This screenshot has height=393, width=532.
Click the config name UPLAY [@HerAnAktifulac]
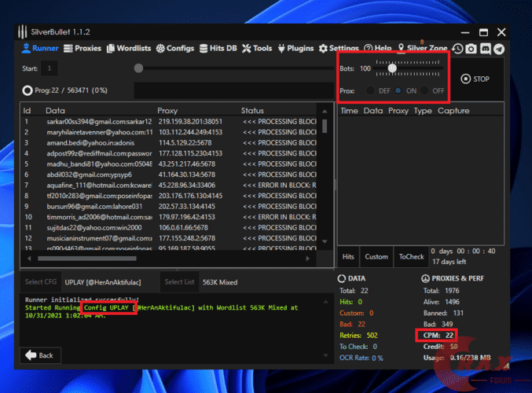pyautogui.click(x=103, y=282)
